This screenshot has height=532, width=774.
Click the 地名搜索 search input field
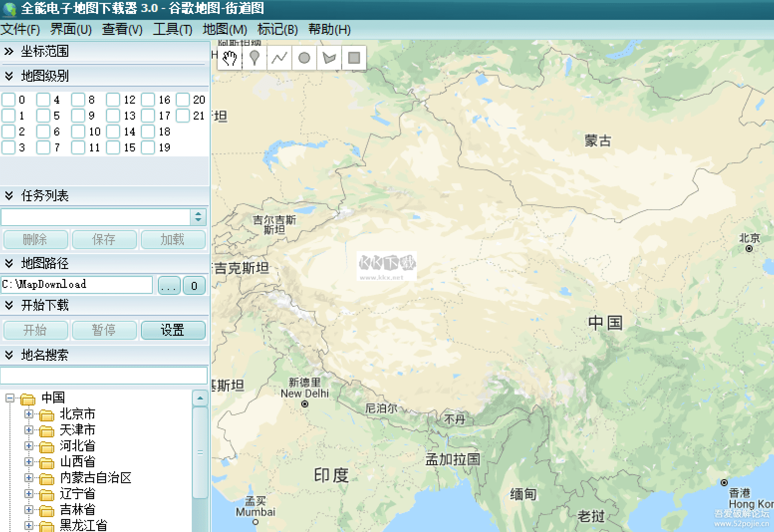coord(104,375)
